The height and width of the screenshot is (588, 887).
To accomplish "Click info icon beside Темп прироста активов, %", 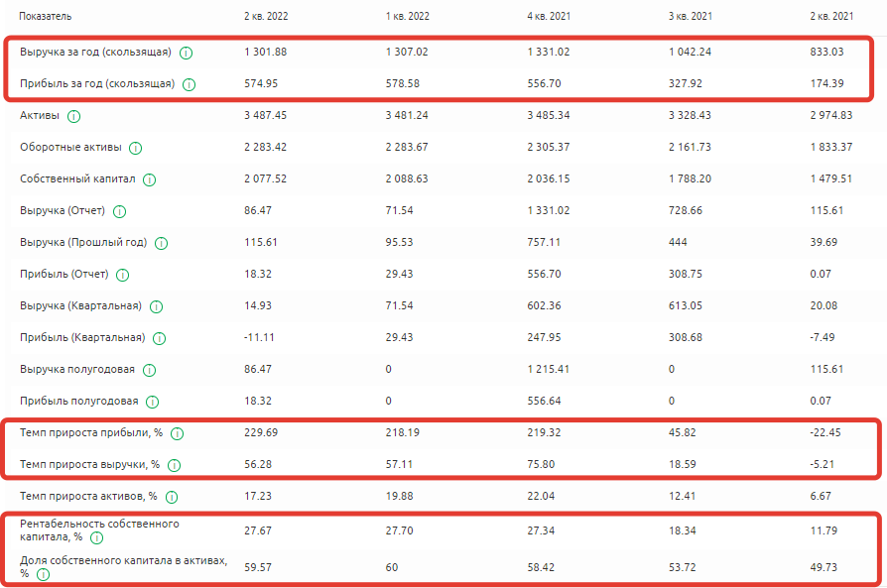I will tap(172, 497).
